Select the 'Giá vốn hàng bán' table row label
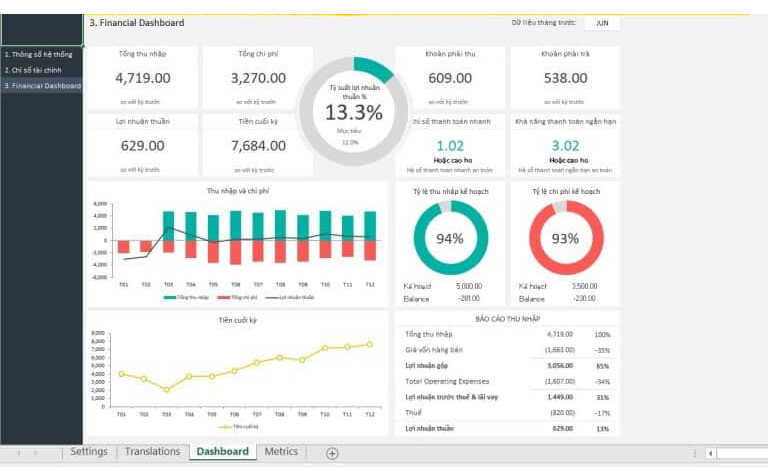The width and height of the screenshot is (768, 467). 434,350
